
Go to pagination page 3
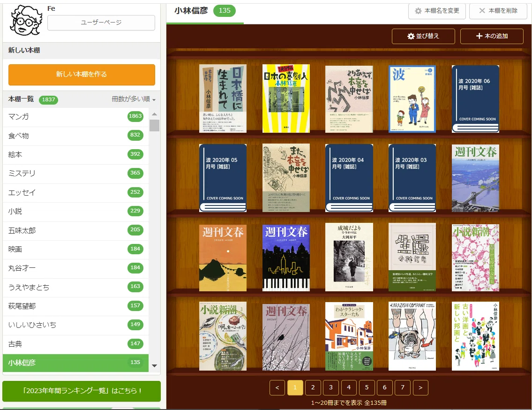coord(331,387)
